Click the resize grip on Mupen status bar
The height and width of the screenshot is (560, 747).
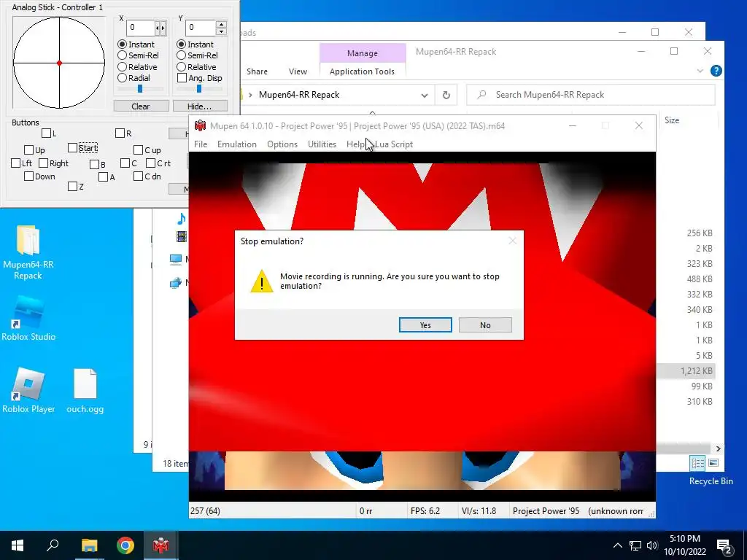coord(651,514)
